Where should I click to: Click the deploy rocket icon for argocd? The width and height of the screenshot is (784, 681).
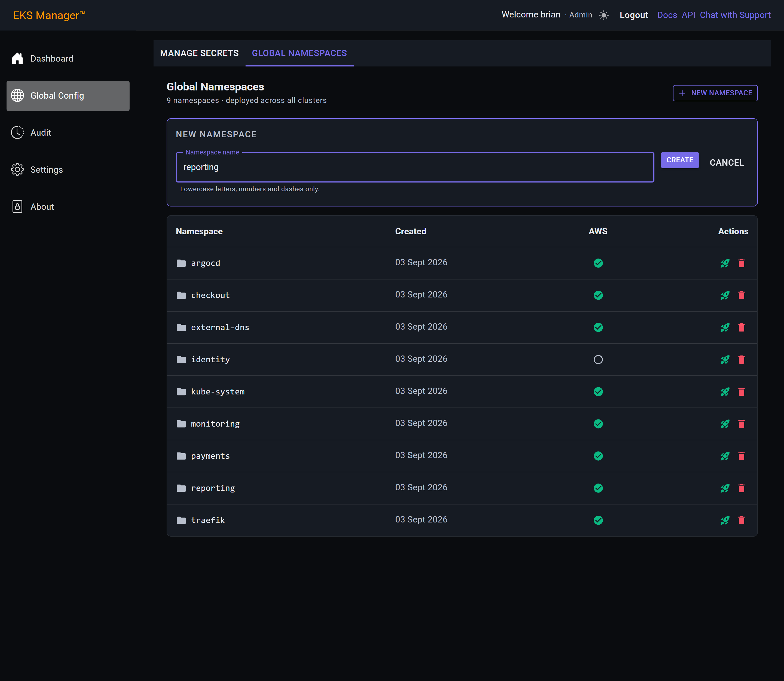point(725,263)
